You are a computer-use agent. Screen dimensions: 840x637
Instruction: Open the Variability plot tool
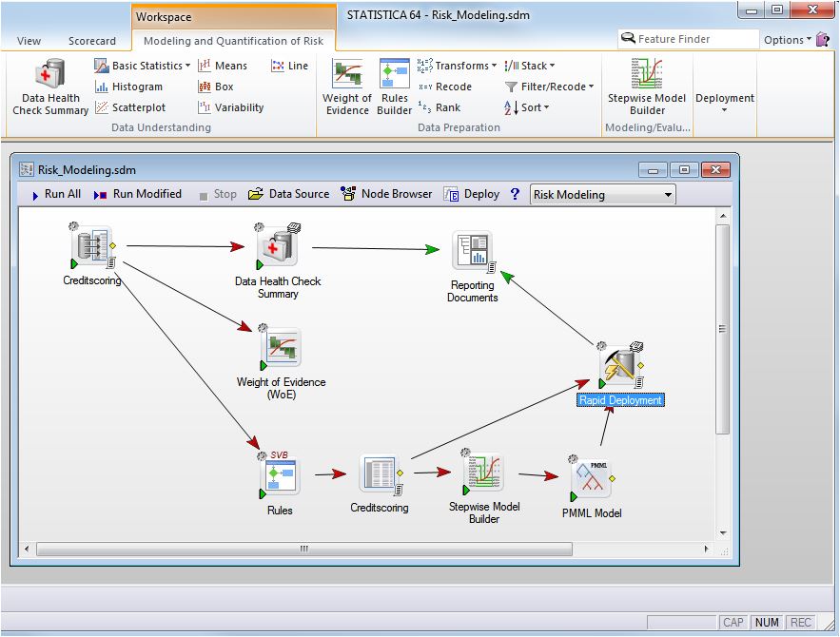tap(230, 107)
